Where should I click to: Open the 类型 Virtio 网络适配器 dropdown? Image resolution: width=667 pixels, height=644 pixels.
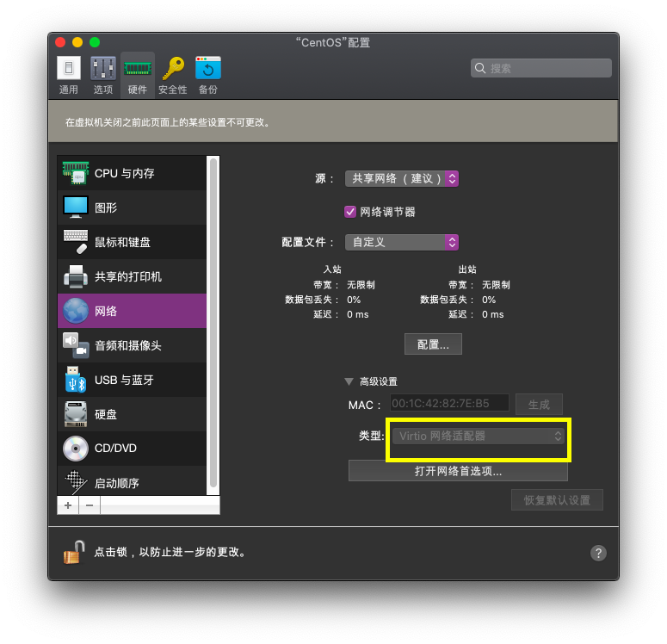point(479,436)
